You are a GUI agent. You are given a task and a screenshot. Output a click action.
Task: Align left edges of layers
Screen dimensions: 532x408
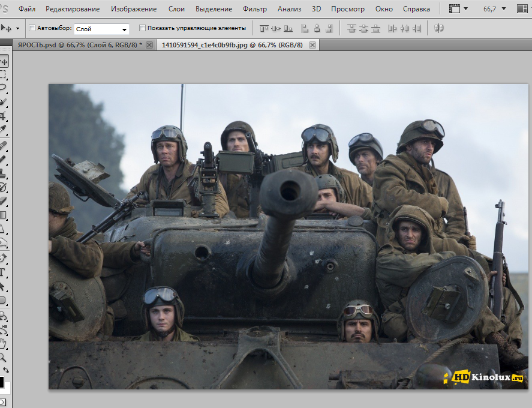[x=305, y=29]
